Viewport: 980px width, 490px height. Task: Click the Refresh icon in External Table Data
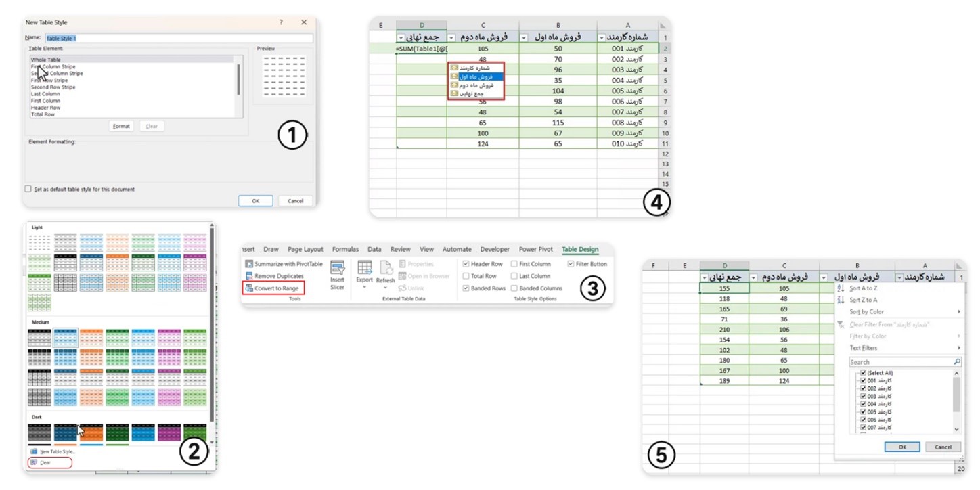click(386, 268)
